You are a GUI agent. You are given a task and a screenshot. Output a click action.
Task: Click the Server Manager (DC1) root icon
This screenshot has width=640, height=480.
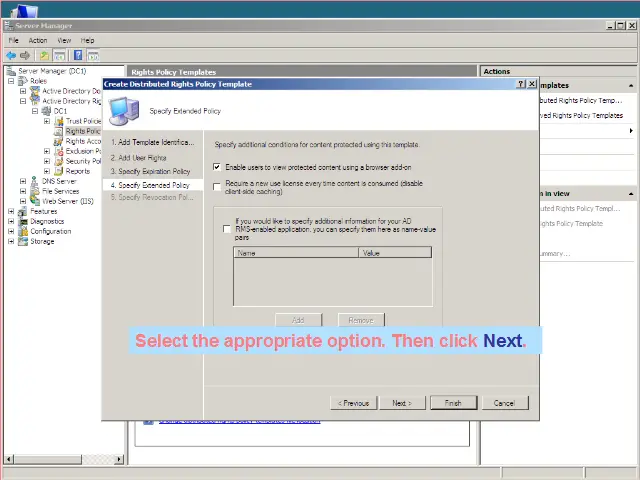(11, 71)
